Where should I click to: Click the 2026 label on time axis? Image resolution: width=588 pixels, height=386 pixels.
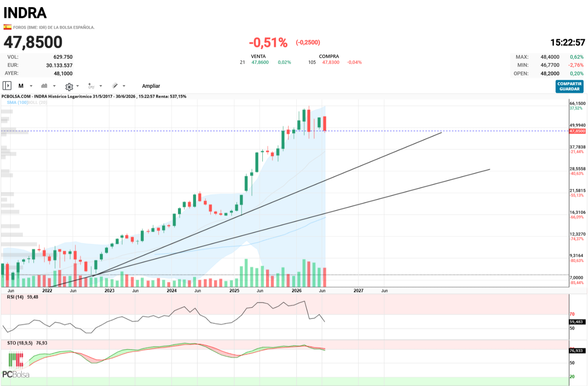tap(297, 291)
